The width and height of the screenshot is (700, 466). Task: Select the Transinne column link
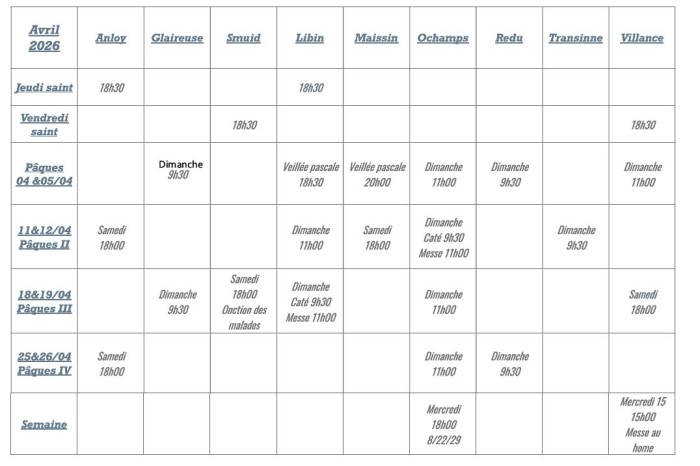(576, 38)
